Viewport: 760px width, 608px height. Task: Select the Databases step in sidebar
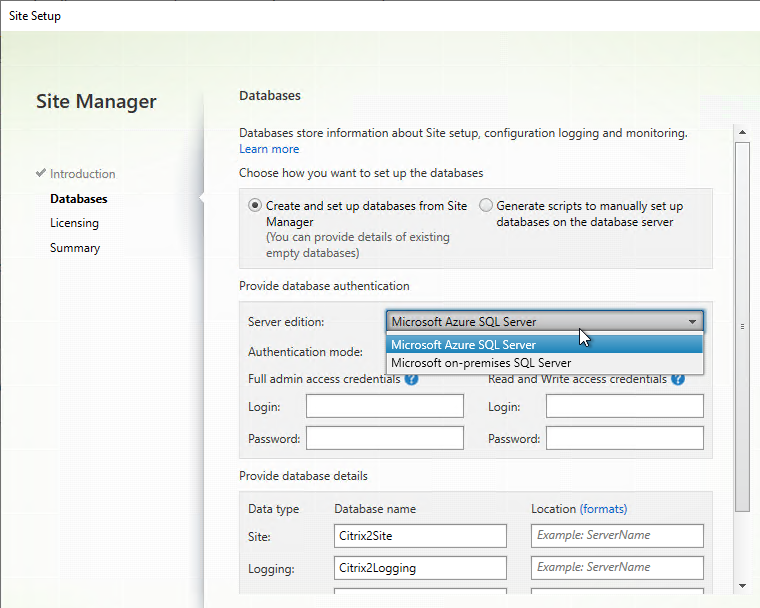(78, 199)
